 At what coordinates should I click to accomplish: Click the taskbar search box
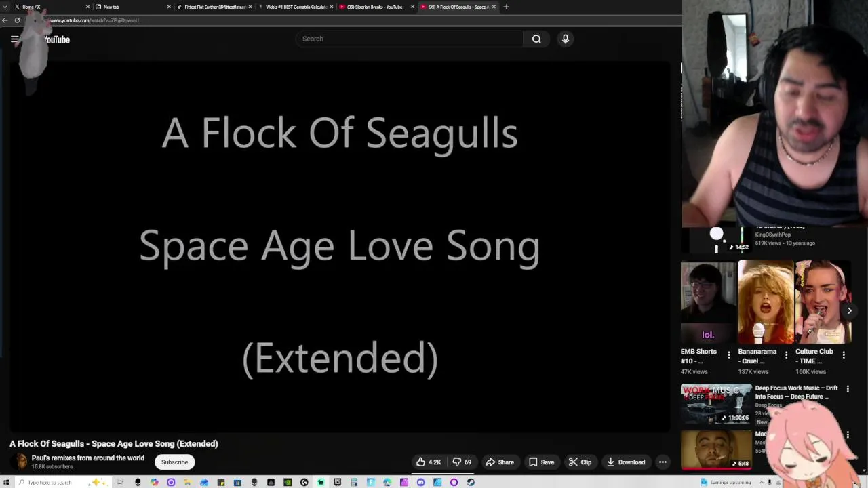(x=62, y=482)
